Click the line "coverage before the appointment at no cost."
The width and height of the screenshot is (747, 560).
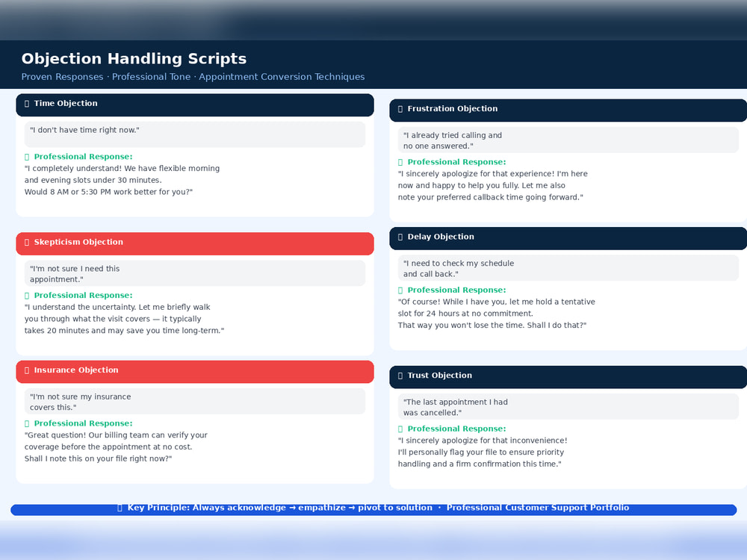click(108, 447)
